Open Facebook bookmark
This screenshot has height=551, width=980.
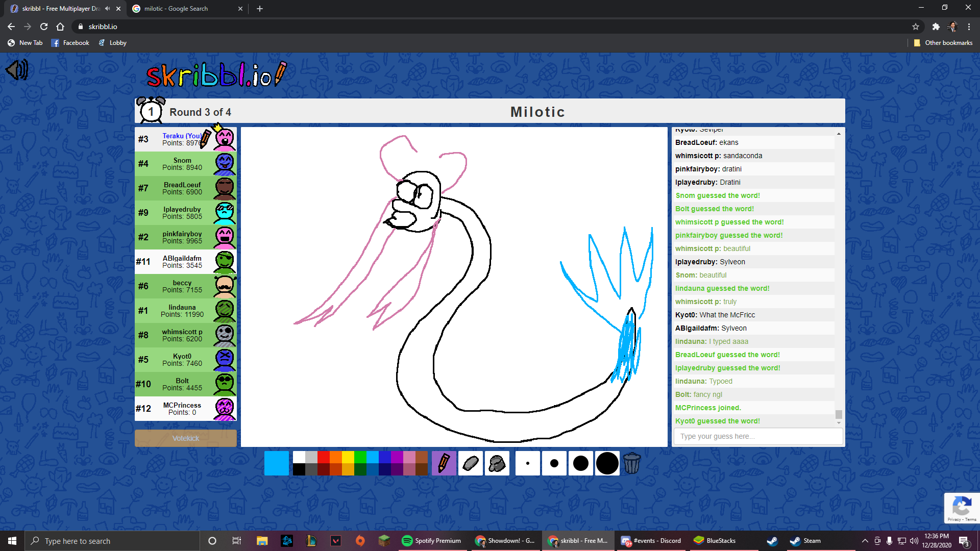pyautogui.click(x=70, y=43)
